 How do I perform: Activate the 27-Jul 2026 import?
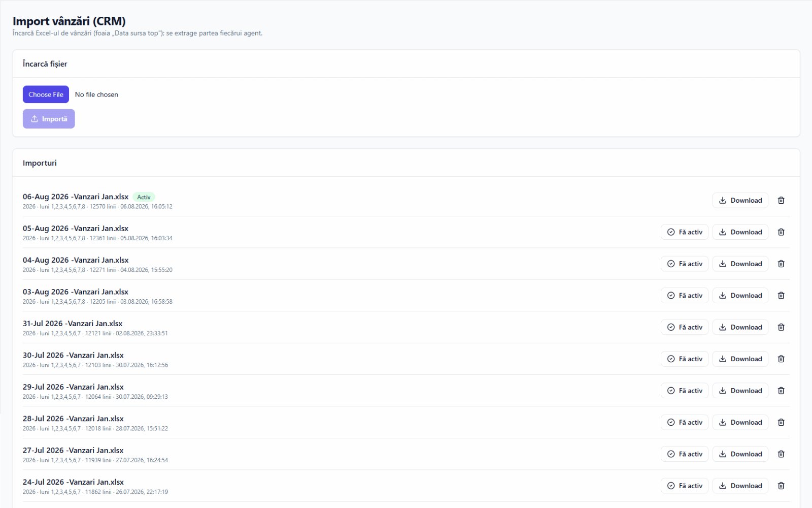(685, 454)
